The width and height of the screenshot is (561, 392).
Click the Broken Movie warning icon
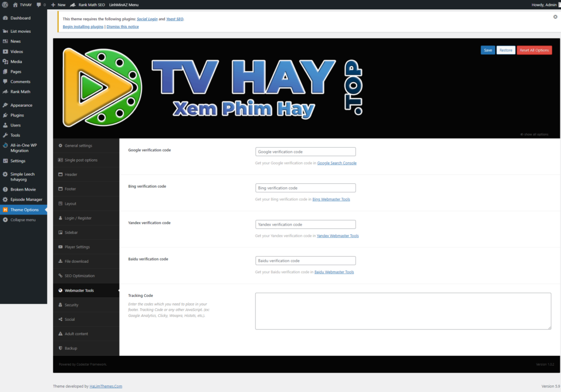5,189
